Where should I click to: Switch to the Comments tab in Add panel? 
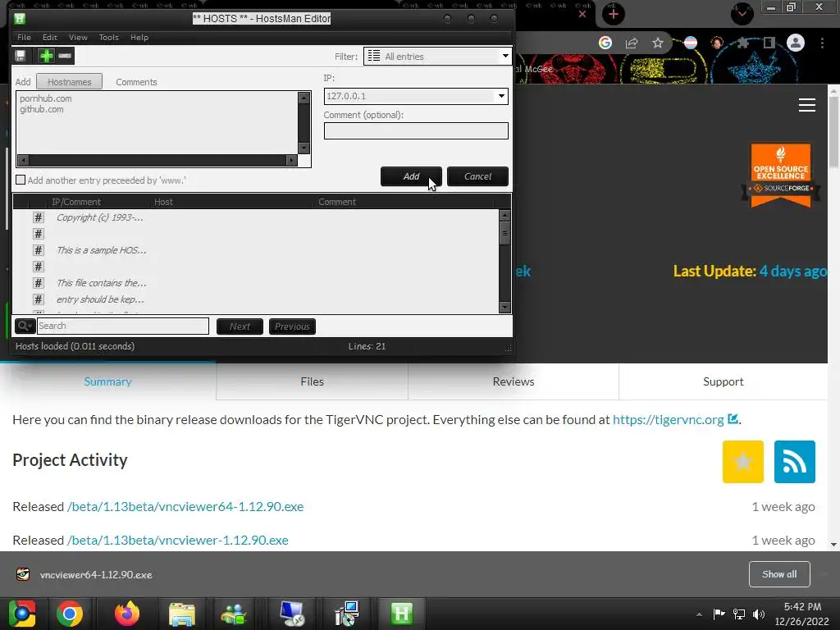(x=136, y=82)
